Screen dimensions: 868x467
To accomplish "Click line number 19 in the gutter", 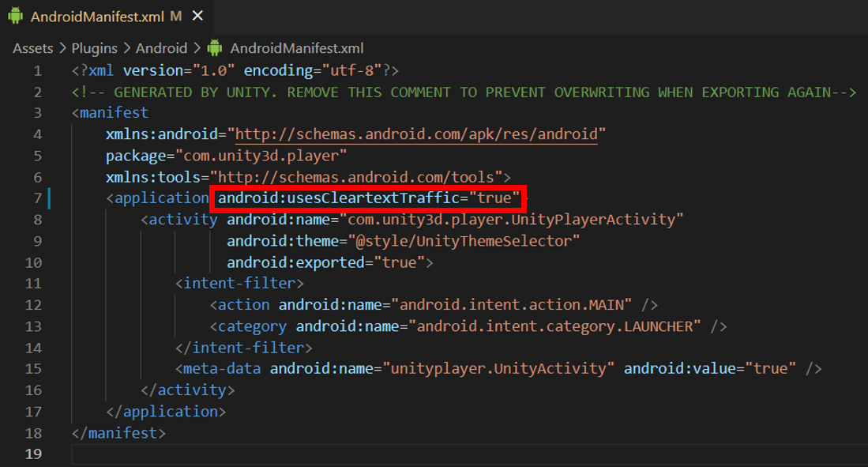I will pos(33,454).
